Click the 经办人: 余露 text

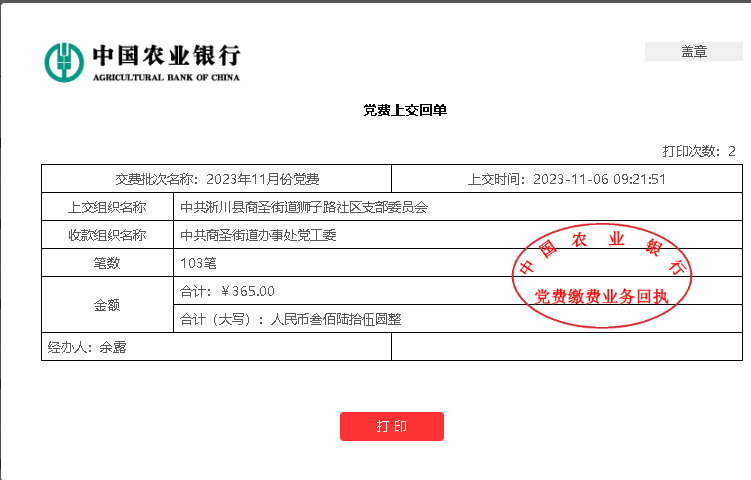[87, 347]
